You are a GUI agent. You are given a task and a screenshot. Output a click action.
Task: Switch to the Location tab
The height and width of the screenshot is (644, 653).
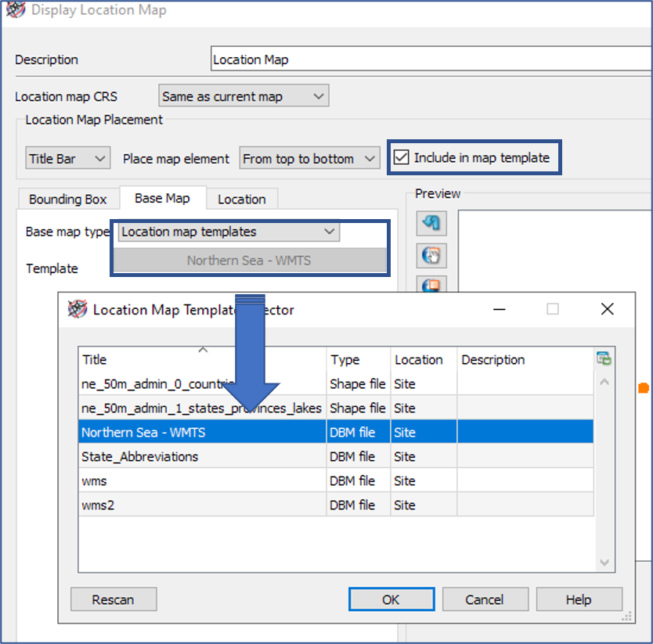(x=242, y=199)
